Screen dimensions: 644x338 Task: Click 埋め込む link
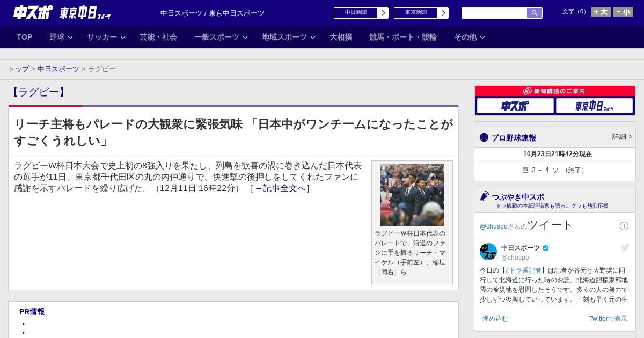(x=495, y=319)
